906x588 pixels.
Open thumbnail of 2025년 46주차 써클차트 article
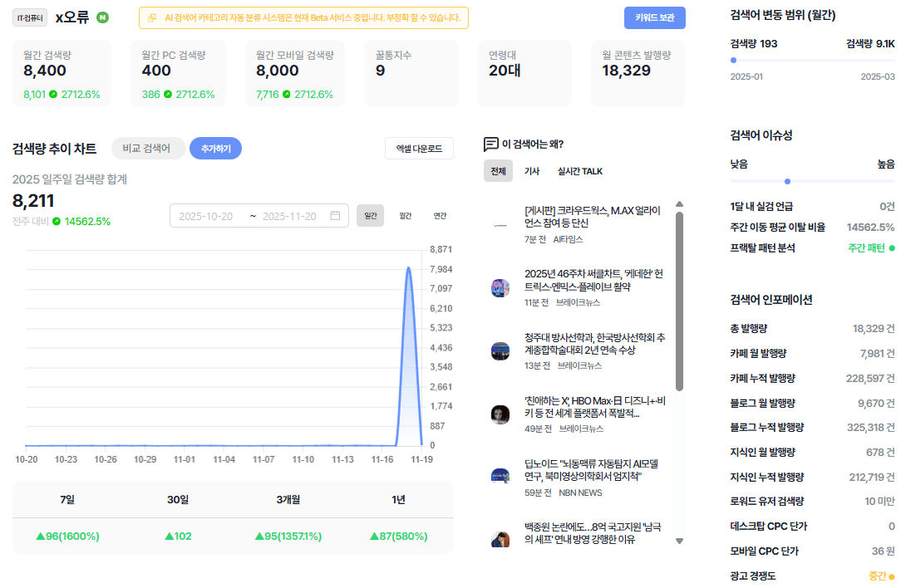(500, 287)
